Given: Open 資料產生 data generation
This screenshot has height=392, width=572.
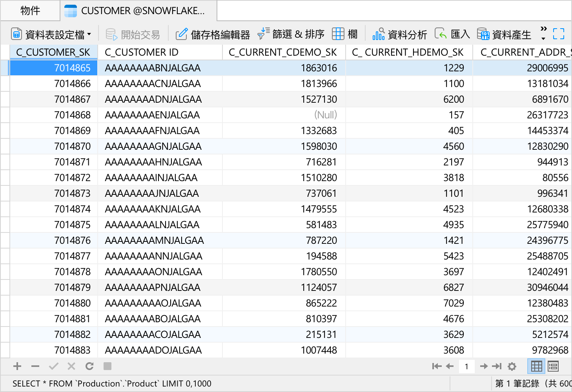Looking at the screenshot, I should coord(504,34).
